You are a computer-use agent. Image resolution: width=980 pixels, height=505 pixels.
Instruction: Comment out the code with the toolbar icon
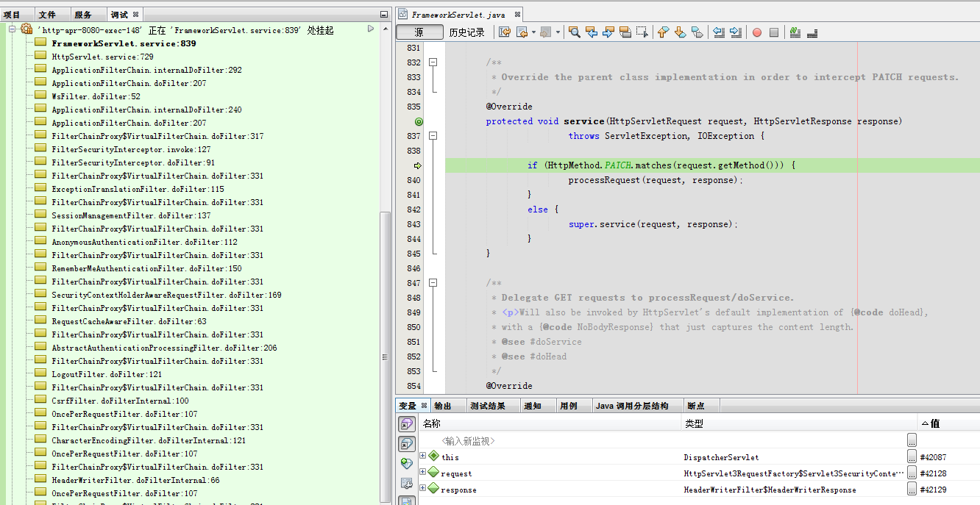tap(795, 32)
